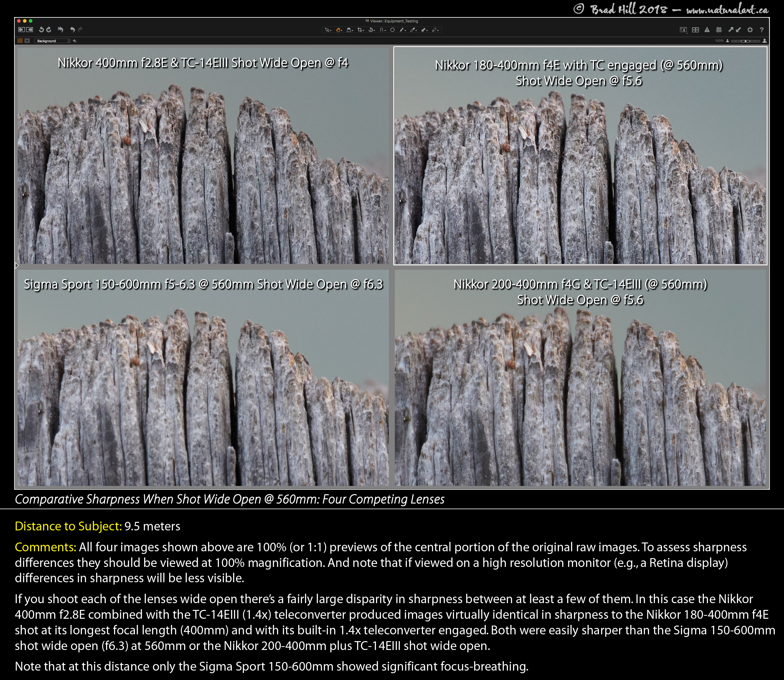Adjust the viewer zoom slider
The image size is (784, 680).
click(x=746, y=41)
